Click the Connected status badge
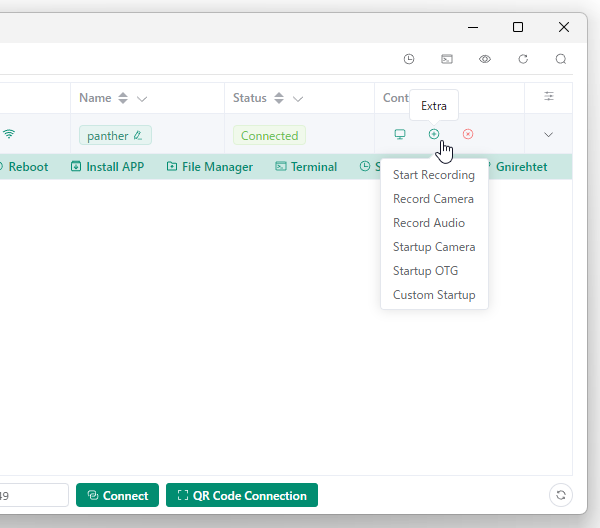 click(269, 135)
